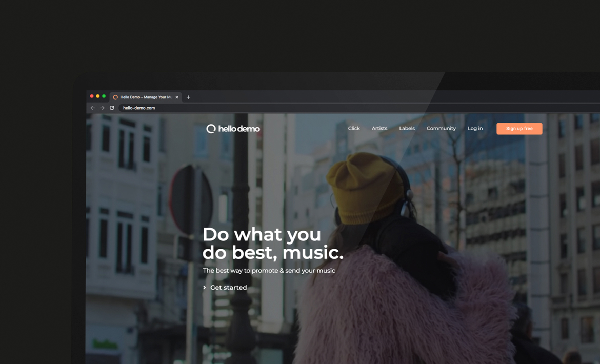
Task: Open the Labels navigation link
Action: tap(407, 129)
